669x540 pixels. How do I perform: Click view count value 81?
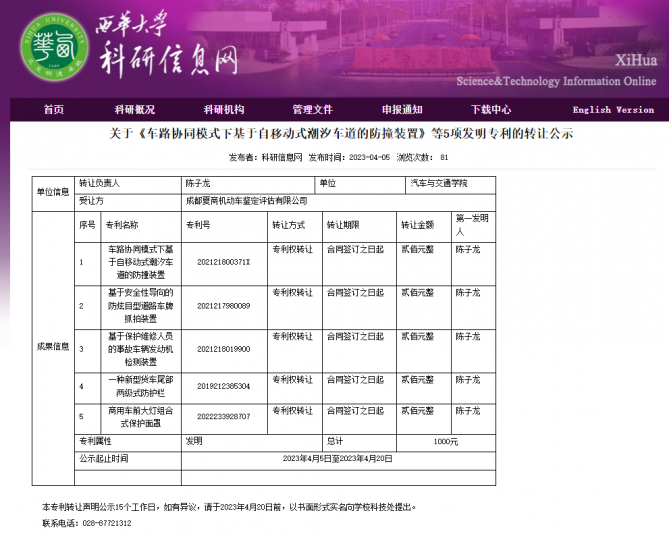click(444, 157)
